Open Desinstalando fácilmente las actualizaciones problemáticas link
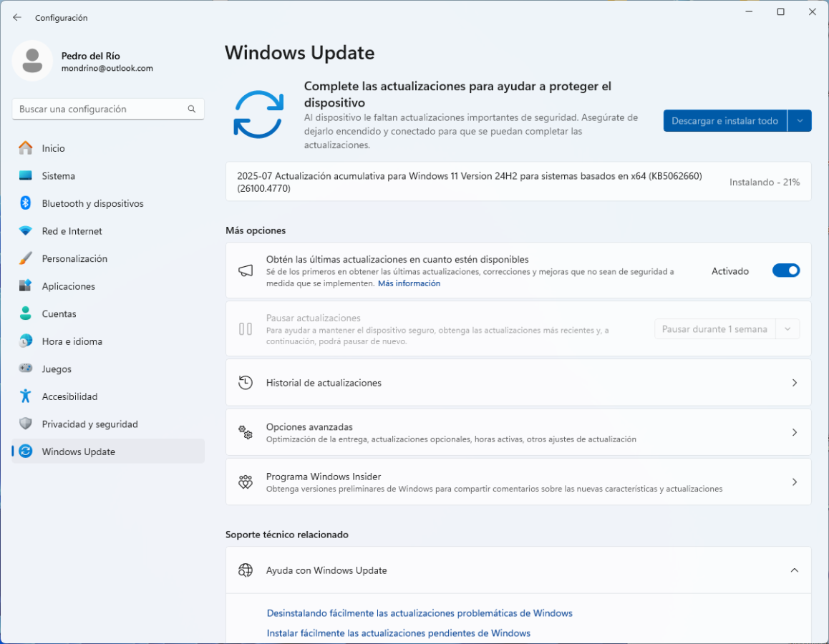The height and width of the screenshot is (644, 829). pyautogui.click(x=420, y=613)
